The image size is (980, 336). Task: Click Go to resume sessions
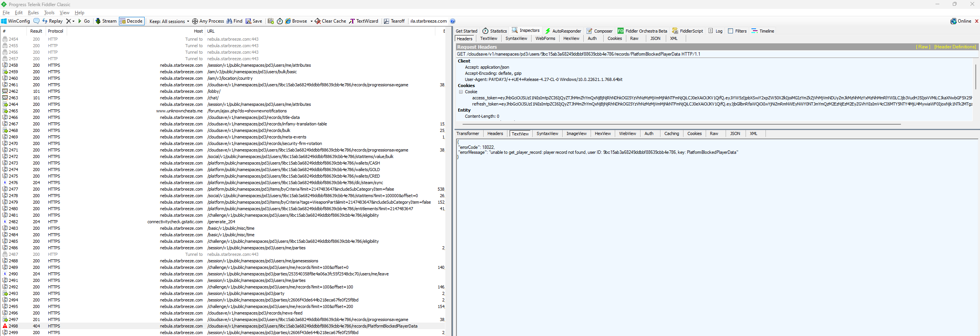pos(84,21)
